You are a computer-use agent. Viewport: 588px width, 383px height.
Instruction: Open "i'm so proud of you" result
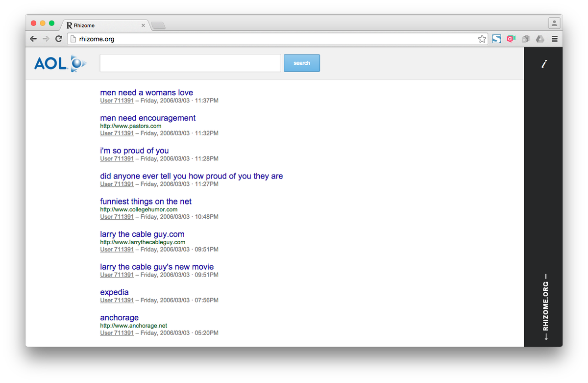pyautogui.click(x=134, y=151)
